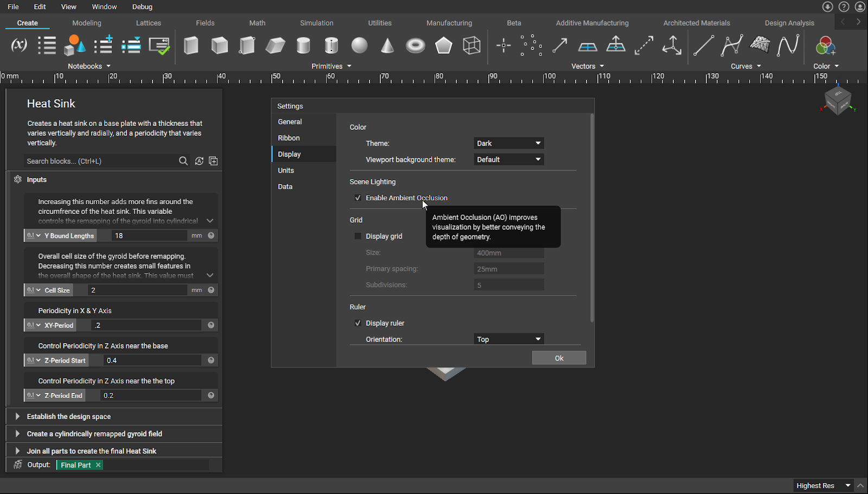Expand cylindrically remapped gyroid field section
Image resolution: width=868 pixels, height=494 pixels.
coord(17,434)
